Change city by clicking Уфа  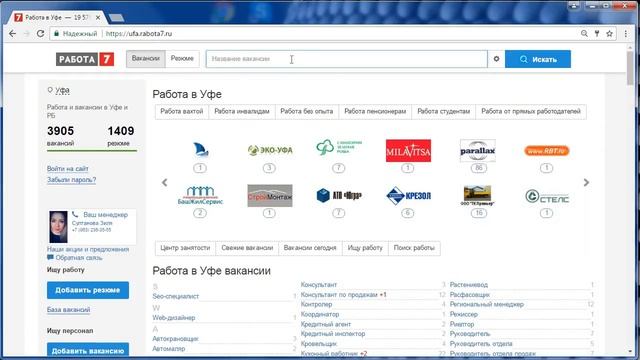(62, 90)
